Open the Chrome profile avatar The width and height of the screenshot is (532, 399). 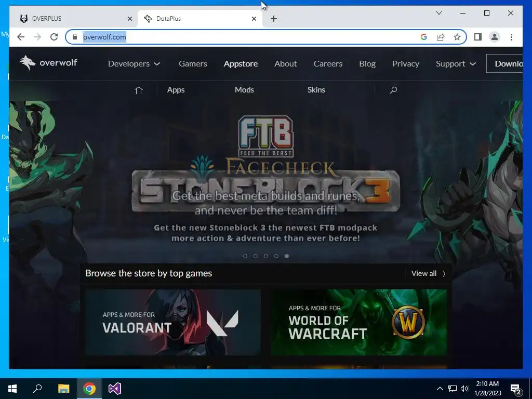tap(495, 37)
